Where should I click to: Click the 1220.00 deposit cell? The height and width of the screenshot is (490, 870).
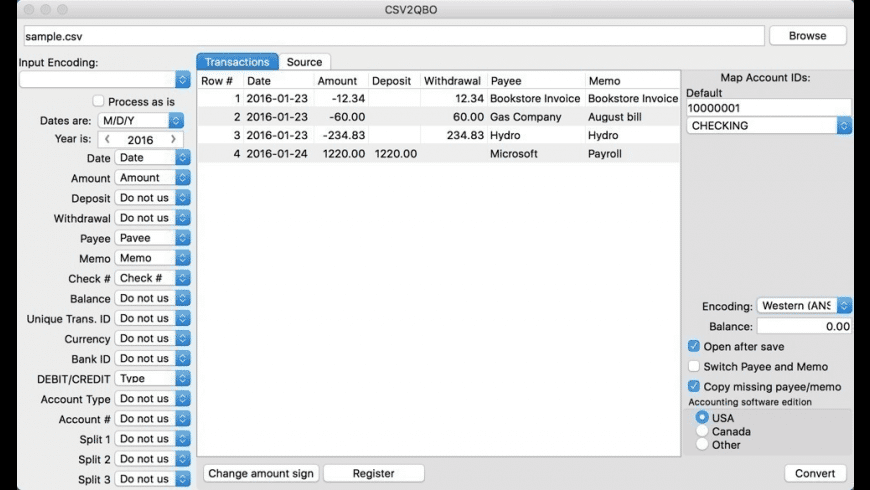(394, 154)
